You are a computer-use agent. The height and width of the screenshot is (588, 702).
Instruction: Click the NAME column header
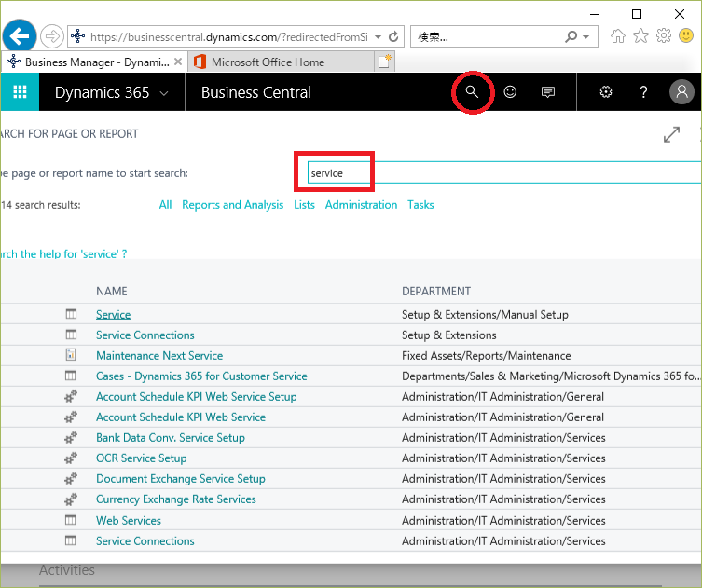point(112,292)
